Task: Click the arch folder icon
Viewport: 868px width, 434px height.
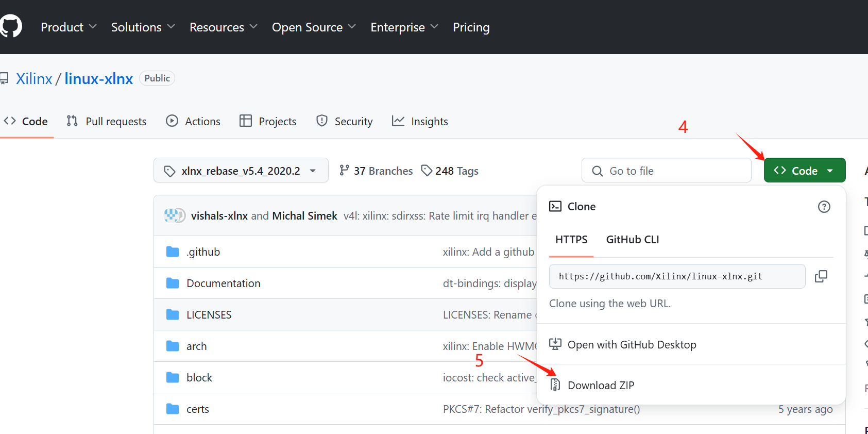Action: pyautogui.click(x=173, y=346)
